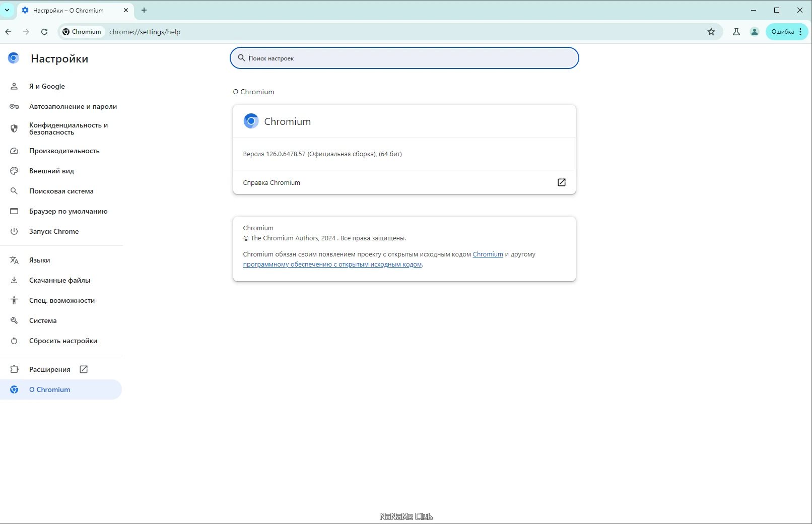This screenshot has height=524, width=812.
Task: Open a new tab with the plus icon
Action: pos(144,10)
